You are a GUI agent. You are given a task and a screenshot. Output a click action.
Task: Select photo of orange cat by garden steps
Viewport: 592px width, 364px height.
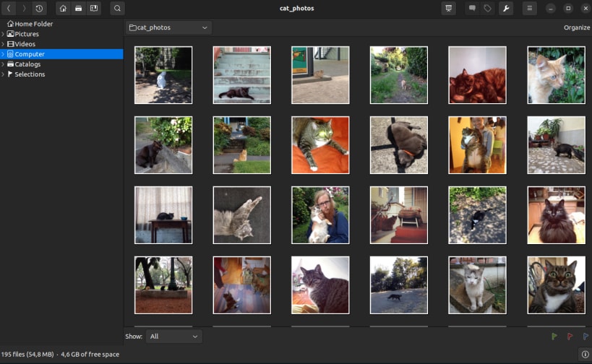pos(241,145)
